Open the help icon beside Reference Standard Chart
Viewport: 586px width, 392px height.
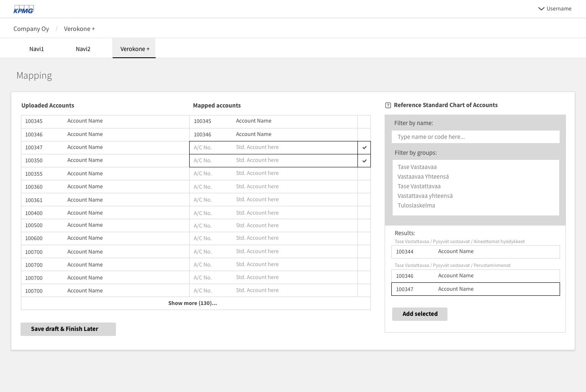tap(388, 105)
